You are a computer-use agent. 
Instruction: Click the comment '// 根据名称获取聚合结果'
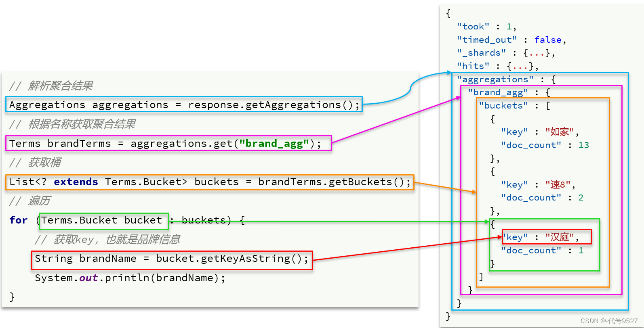72,124
